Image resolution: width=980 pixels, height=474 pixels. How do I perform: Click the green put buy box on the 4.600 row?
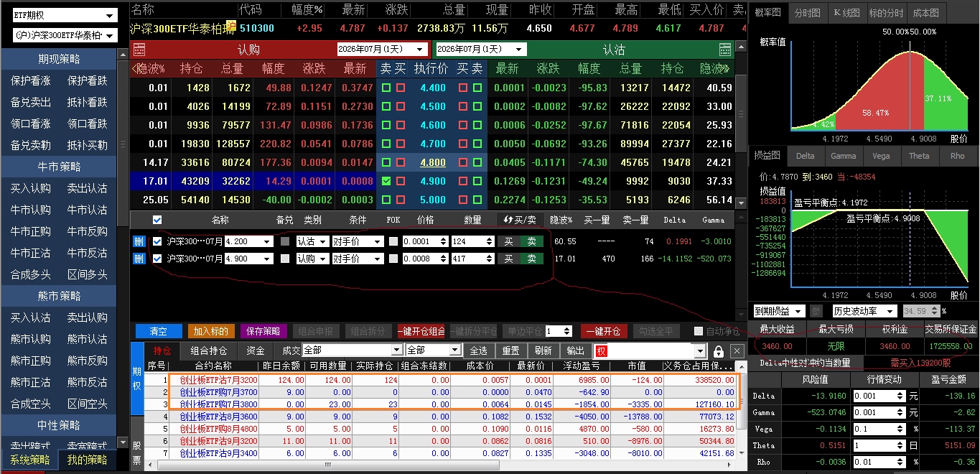point(477,125)
